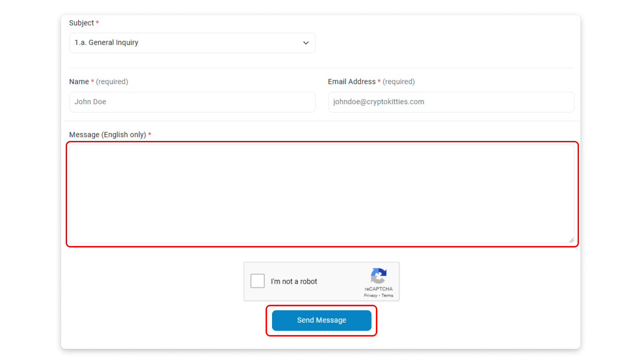Open the reCAPTCHA Privacy link
The height and width of the screenshot is (364, 641).
coord(370,296)
